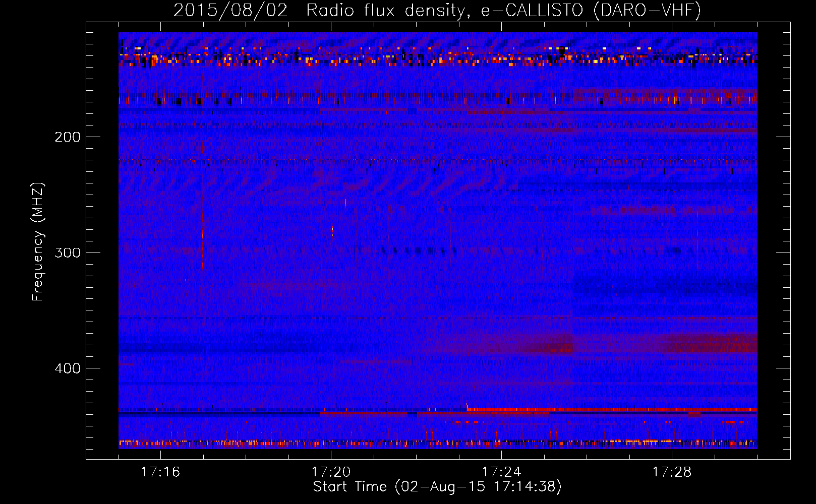Click inside the spectrogram plot area

(438, 240)
